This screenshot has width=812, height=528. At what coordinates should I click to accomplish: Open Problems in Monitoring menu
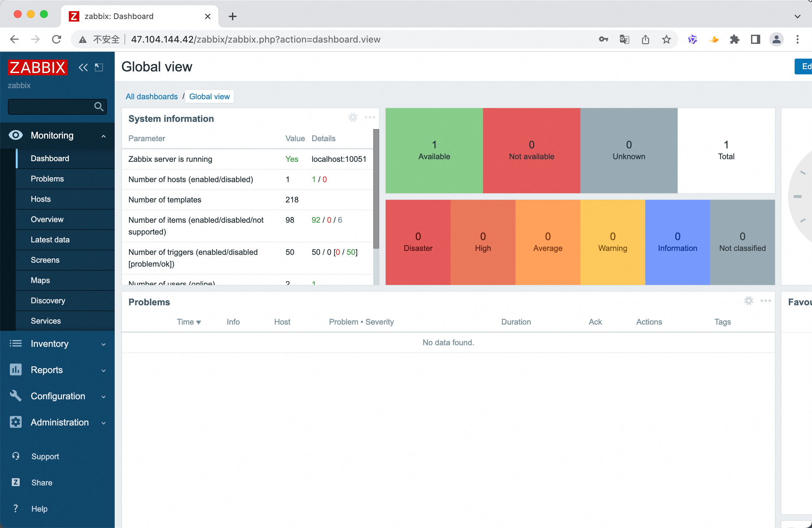65,179
